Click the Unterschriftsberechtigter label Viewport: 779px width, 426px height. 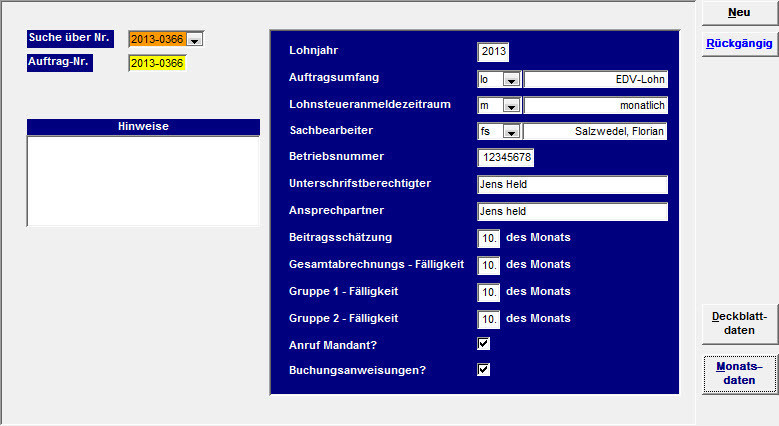[360, 183]
